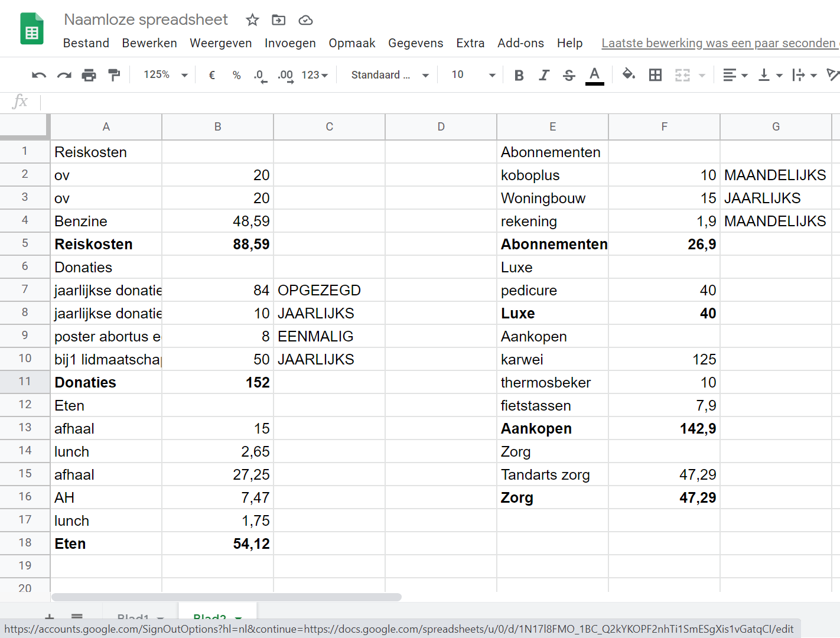The width and height of the screenshot is (840, 638).
Task: Open the borders tool
Action: click(x=655, y=75)
